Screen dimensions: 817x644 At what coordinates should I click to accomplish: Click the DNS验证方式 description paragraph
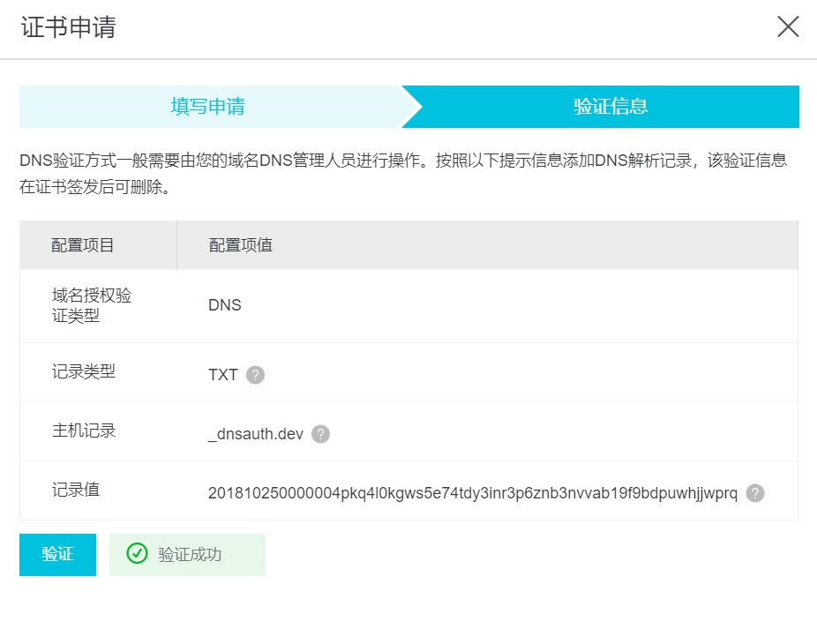click(x=403, y=174)
